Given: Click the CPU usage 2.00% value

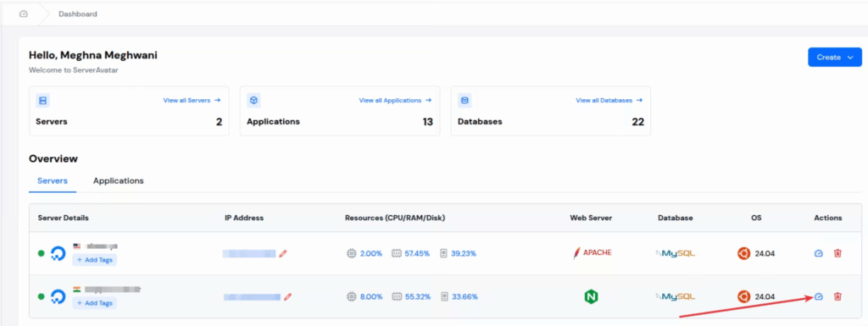Looking at the screenshot, I should (x=371, y=254).
